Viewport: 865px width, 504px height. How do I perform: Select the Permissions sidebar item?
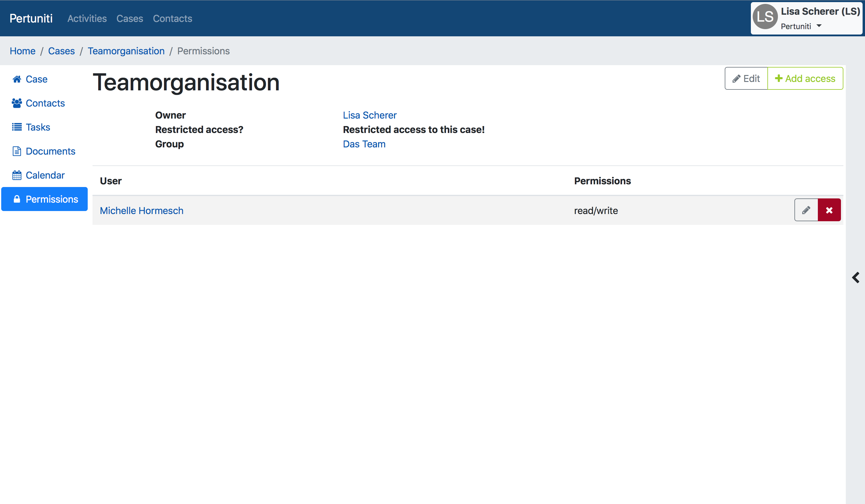point(44,199)
